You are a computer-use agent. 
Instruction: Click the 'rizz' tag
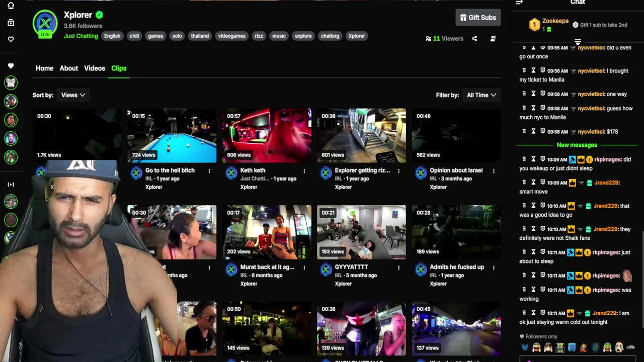[x=259, y=36]
